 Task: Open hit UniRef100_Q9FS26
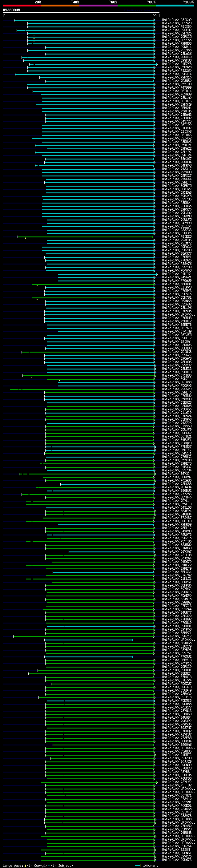click(177, 33)
